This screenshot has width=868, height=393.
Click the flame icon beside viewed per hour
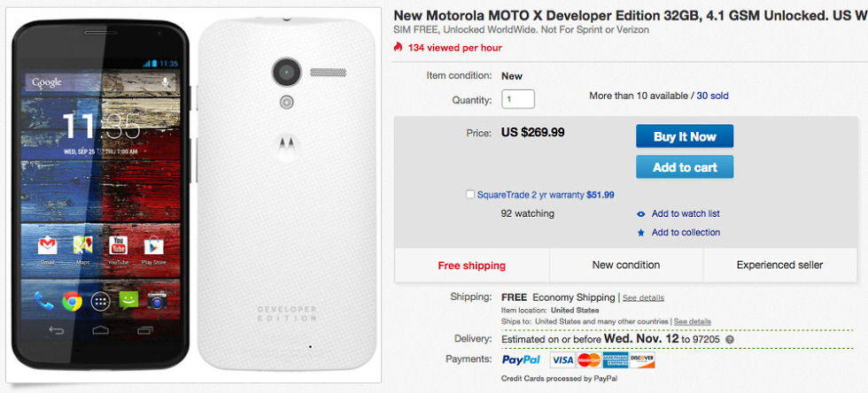tap(398, 47)
